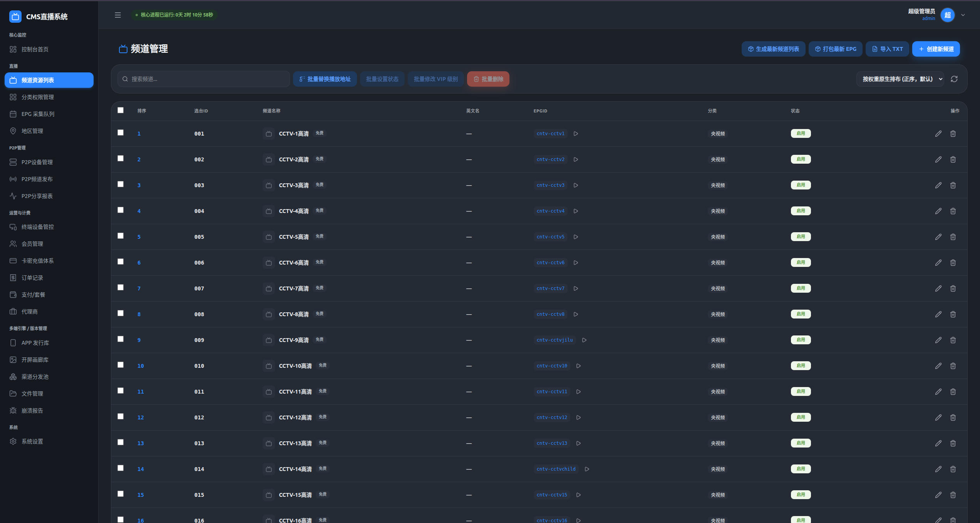Image resolution: width=980 pixels, height=523 pixels.
Task: Click the red 批量删除 button
Action: click(488, 79)
